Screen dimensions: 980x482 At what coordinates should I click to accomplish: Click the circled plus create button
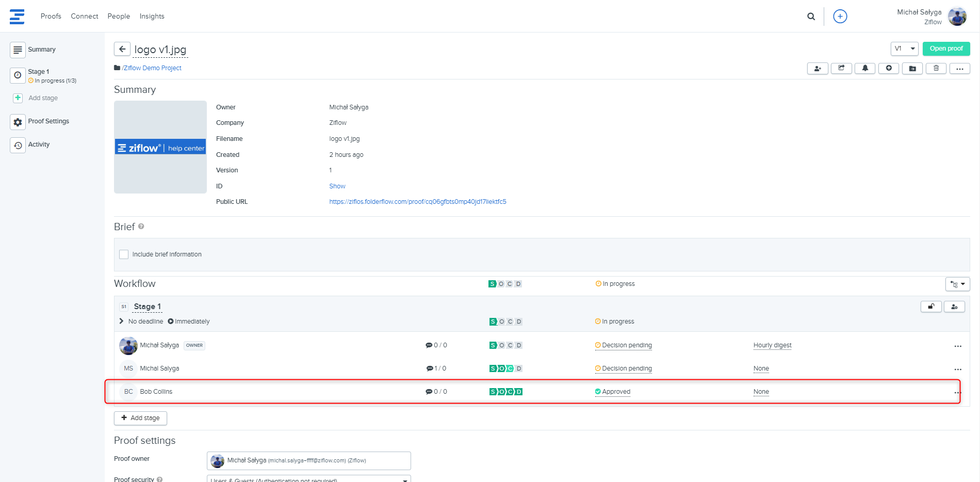840,17
